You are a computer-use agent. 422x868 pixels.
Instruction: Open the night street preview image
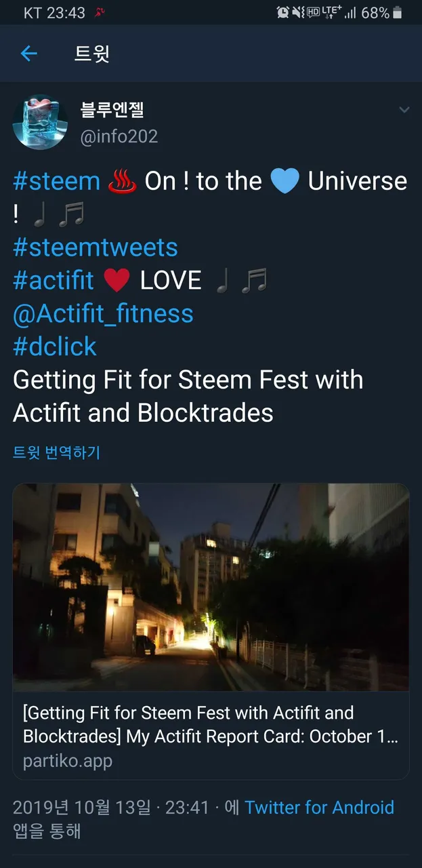[x=211, y=587]
